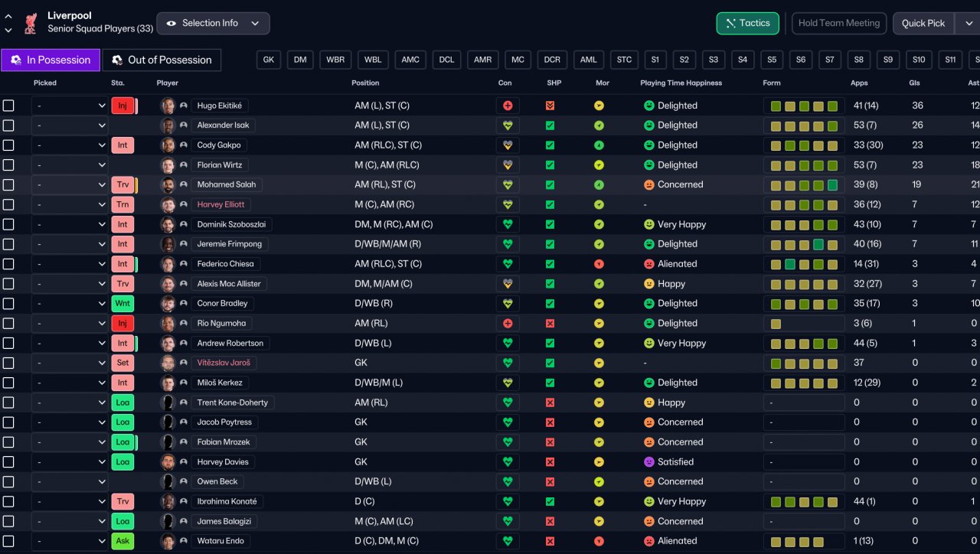
Task: Switch to the Out of Possession tab
Action: 162,60
